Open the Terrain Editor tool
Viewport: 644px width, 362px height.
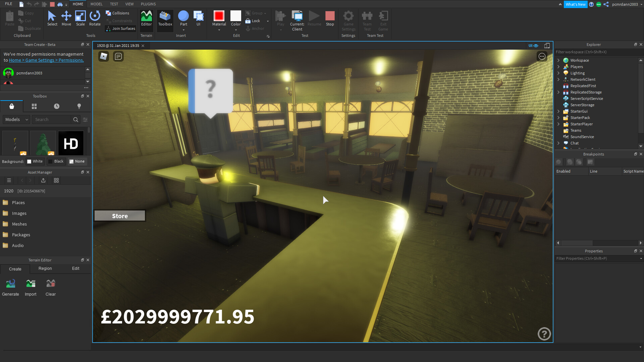146,18
